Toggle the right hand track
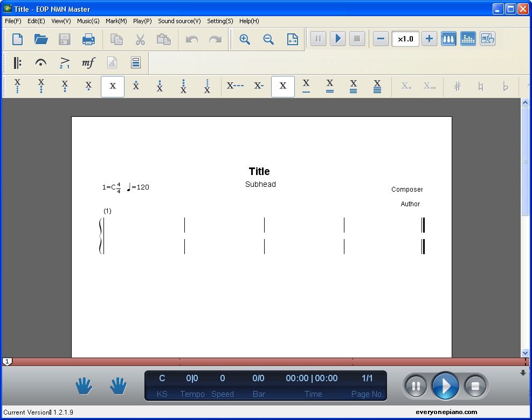The width and height of the screenshot is (532, 420). click(x=118, y=386)
